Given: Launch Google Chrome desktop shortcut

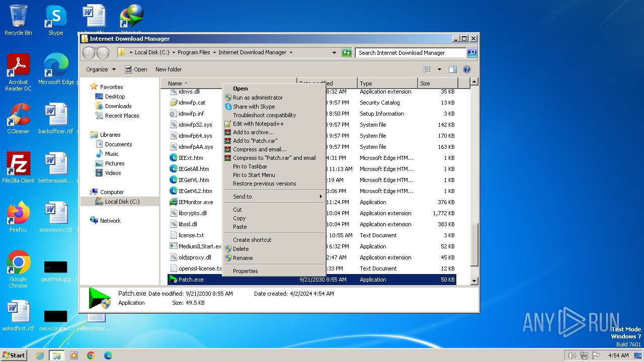Looking at the screenshot, I should click(18, 269).
